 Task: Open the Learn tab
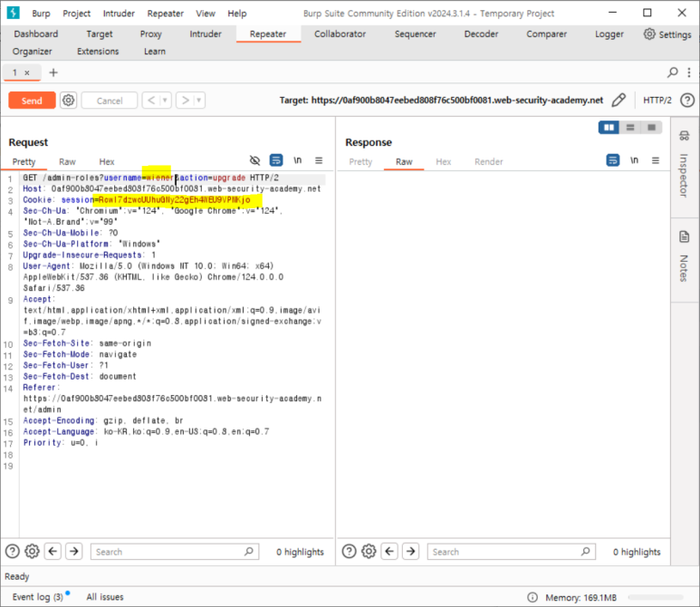coord(155,52)
